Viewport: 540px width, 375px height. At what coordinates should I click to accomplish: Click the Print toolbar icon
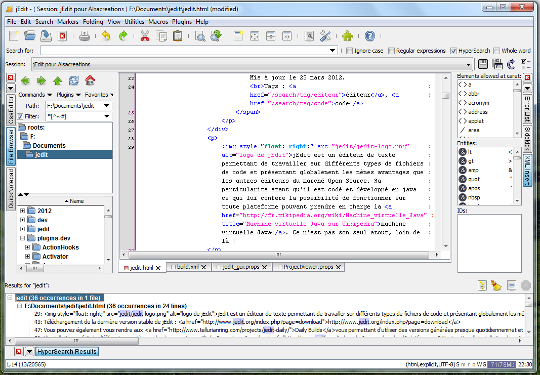pos(84,36)
